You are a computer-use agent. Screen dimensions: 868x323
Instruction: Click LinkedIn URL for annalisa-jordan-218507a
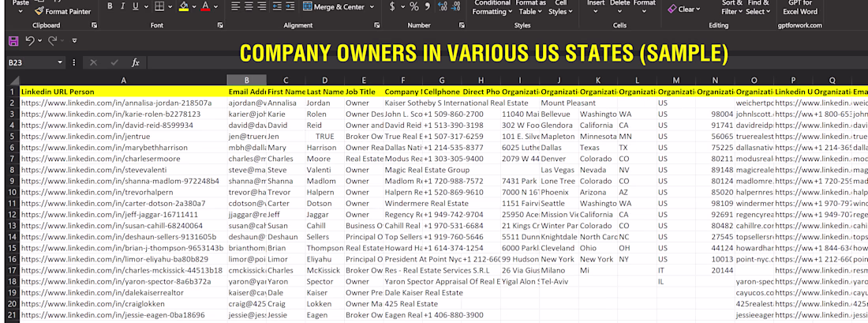click(x=116, y=103)
